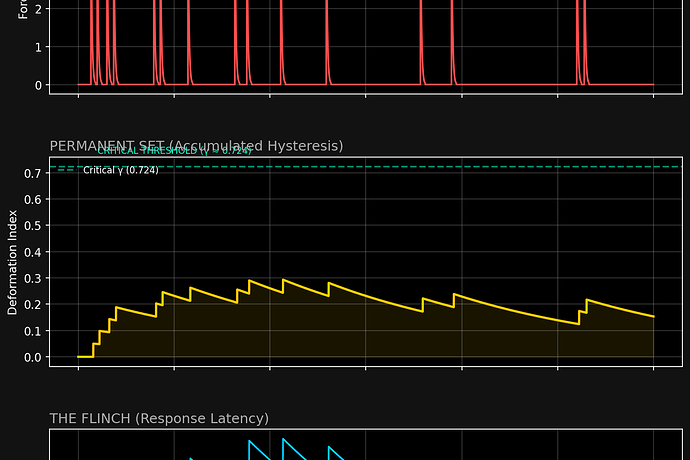Click the 0.4 tick label on deformation axis
690x460 pixels.
32,252
